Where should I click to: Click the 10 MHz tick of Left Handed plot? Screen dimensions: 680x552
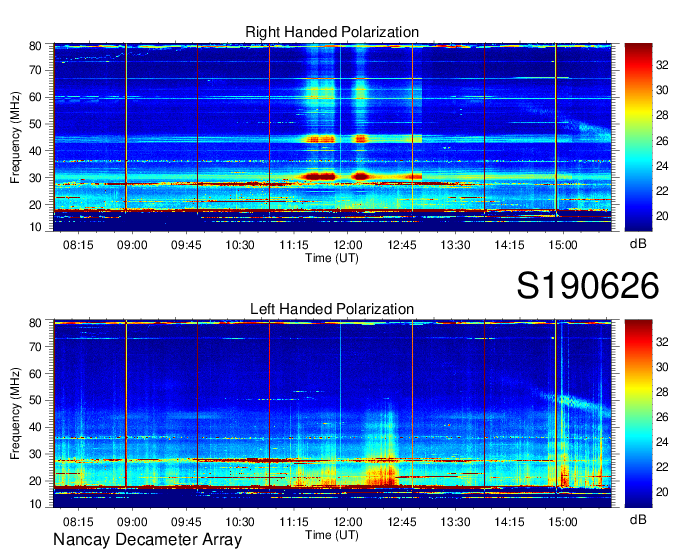pyautogui.click(x=35, y=504)
